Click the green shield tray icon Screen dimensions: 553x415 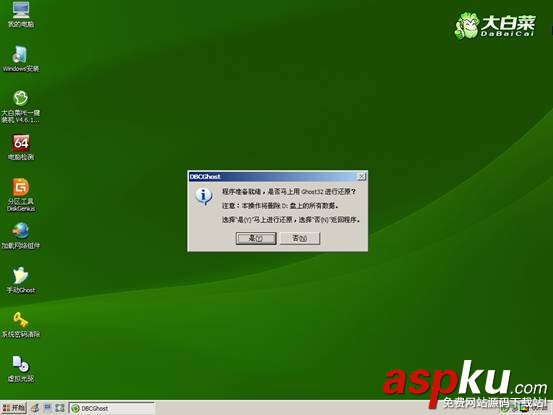point(505,409)
